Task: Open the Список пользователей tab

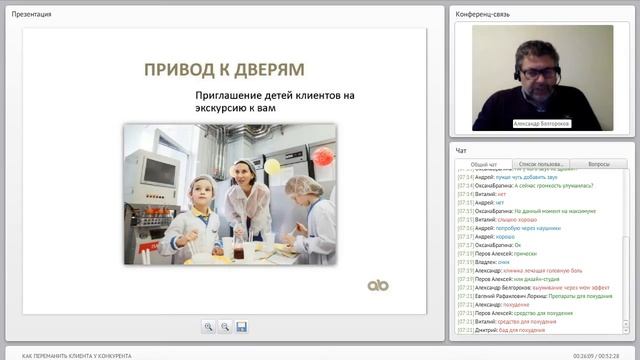Action: click(541, 164)
